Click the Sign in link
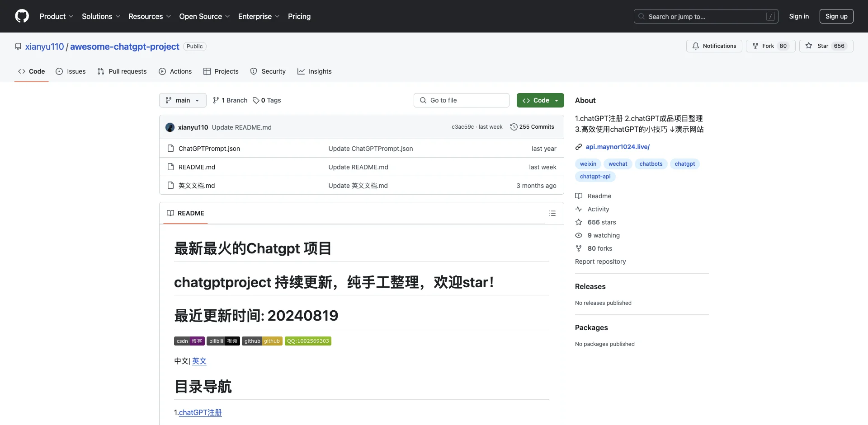Image resolution: width=868 pixels, height=425 pixels. pyautogui.click(x=799, y=16)
